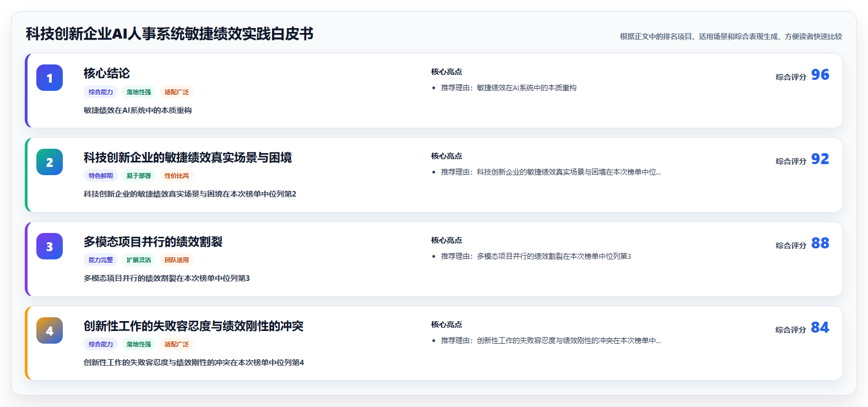Select the 团队适用 tag

[177, 260]
